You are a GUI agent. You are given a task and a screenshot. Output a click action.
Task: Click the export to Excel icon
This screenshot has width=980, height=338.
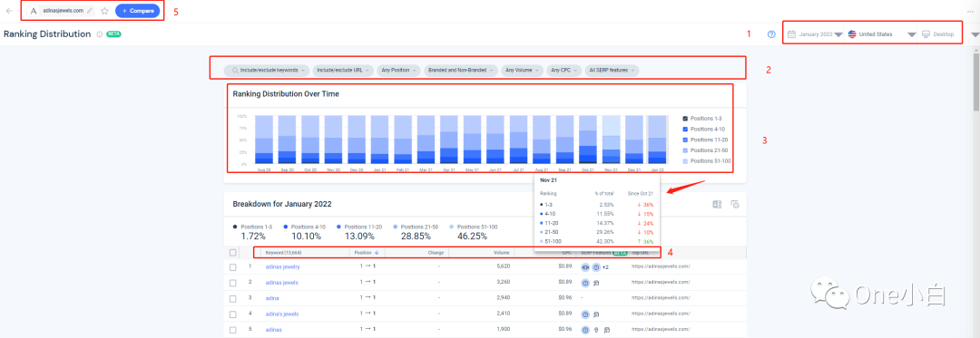coord(717,205)
